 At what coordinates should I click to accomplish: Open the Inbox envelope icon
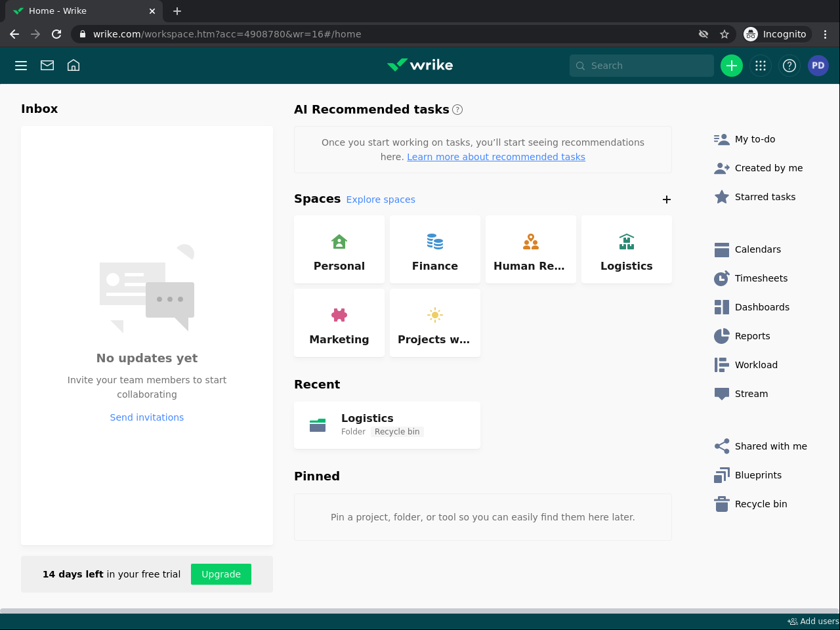pyautogui.click(x=47, y=66)
